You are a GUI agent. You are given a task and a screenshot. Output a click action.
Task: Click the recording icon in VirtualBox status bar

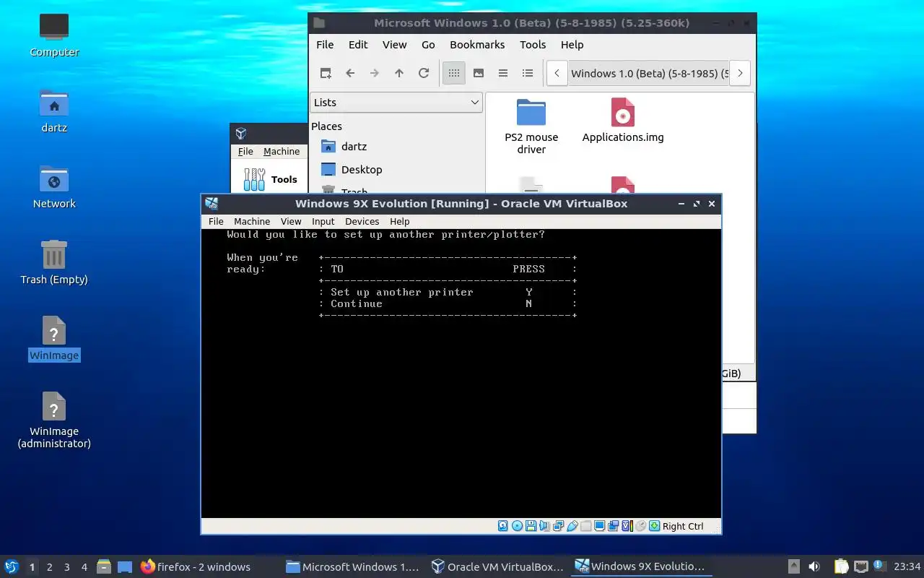tap(613, 526)
